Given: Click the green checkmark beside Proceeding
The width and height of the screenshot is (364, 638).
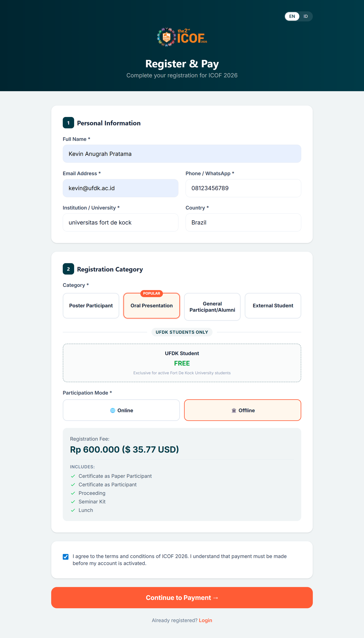Looking at the screenshot, I should 73,493.
